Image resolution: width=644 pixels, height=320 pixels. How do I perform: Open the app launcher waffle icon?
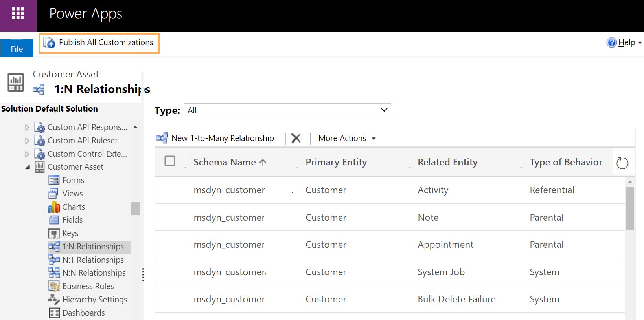pos(18,14)
